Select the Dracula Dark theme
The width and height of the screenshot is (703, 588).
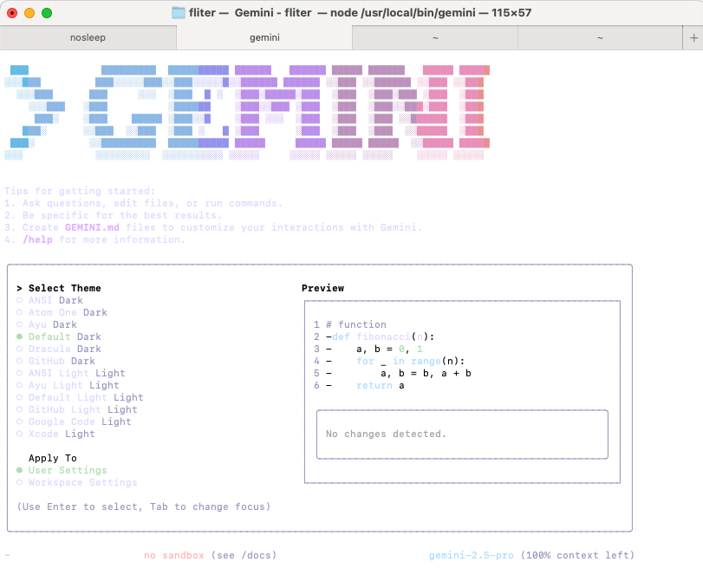tap(61, 349)
